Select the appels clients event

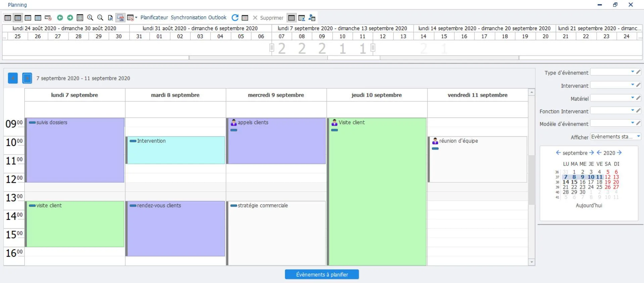pyautogui.click(x=276, y=141)
